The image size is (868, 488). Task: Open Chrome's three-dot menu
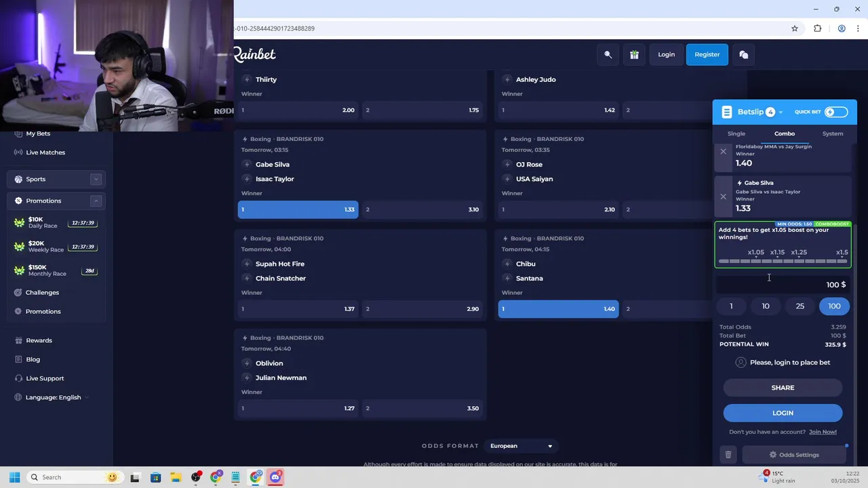pos(859,28)
